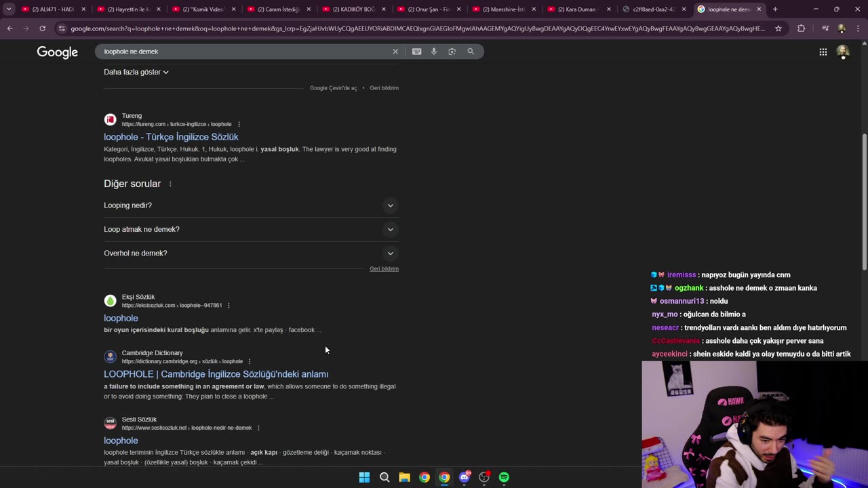Image resolution: width=868 pixels, height=488 pixels.
Task: Expand Daha fazla göster
Action: [x=136, y=72]
